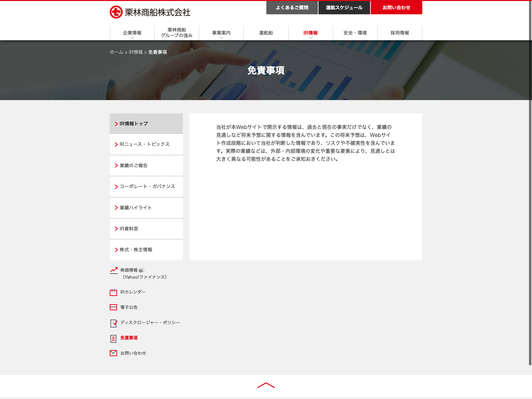Click the Kuribayashi Steamship red logo icon
The image size is (532, 399).
coord(116,12)
